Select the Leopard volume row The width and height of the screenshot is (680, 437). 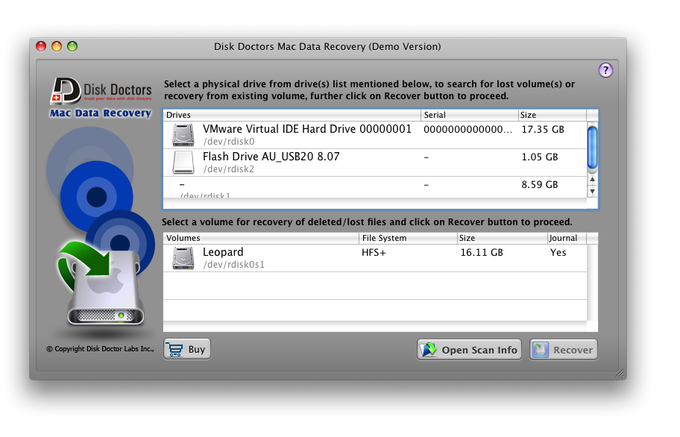(375, 258)
